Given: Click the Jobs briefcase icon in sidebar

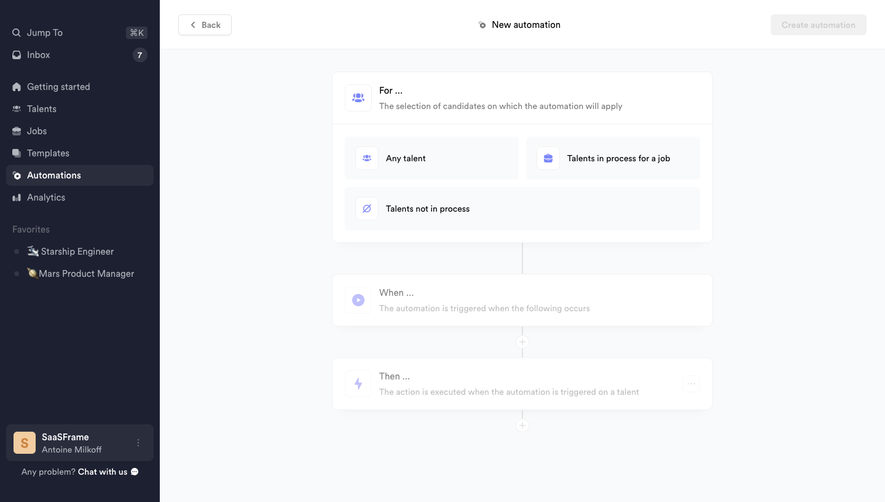Looking at the screenshot, I should [x=16, y=131].
